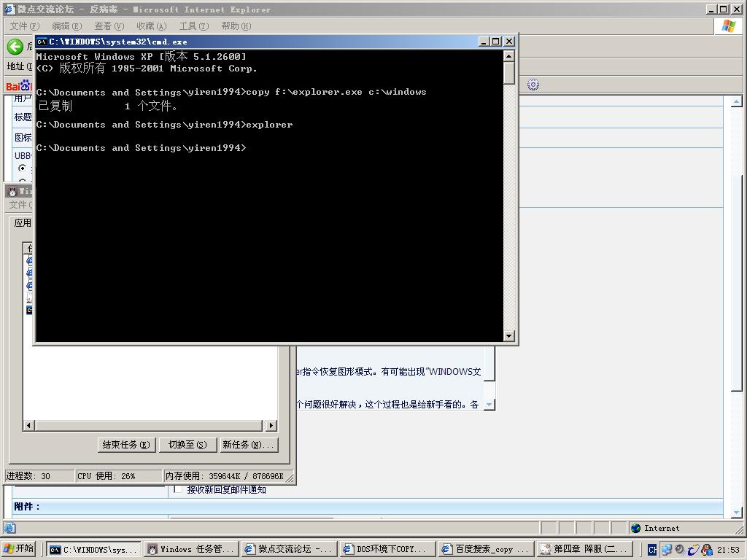The width and height of the screenshot is (747, 560).
Task: Click the Internet zone globe icon
Action: (x=636, y=528)
